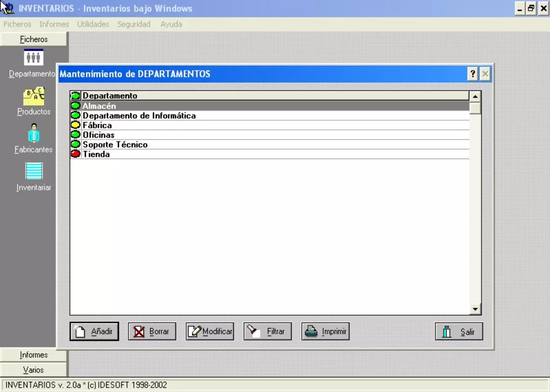This screenshot has width=550, height=392.
Task: Click the yellow circle beside Fábrica
Action: 75,125
